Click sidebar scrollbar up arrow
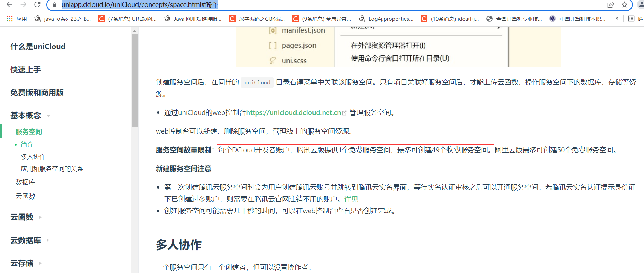Viewport: 644px width, 273px height. pos(134,31)
